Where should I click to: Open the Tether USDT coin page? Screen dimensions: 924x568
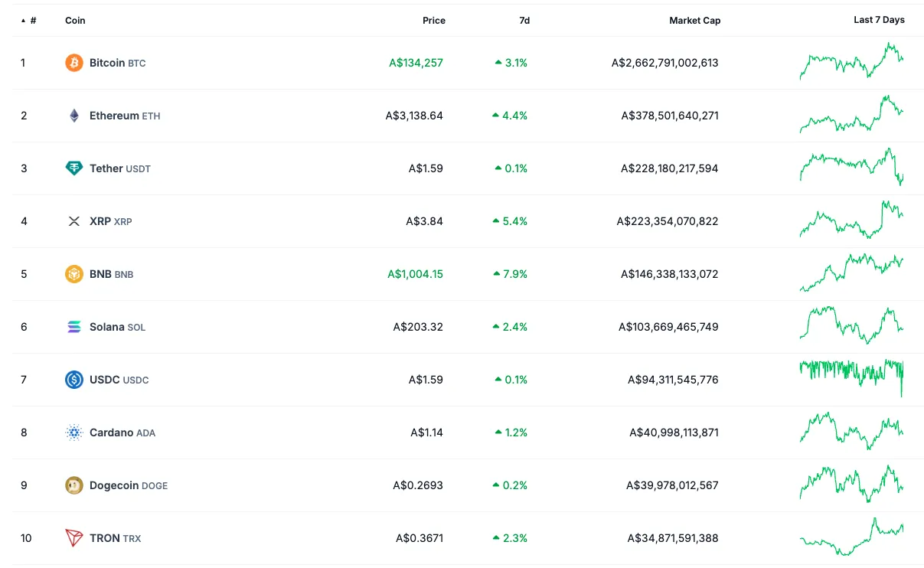point(120,168)
